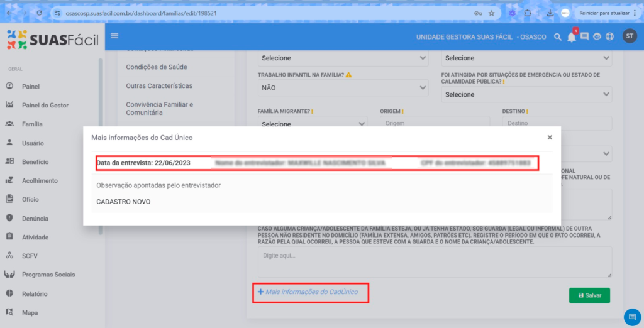This screenshot has width=644, height=328.
Task: Click the Salvar button
Action: pyautogui.click(x=589, y=295)
